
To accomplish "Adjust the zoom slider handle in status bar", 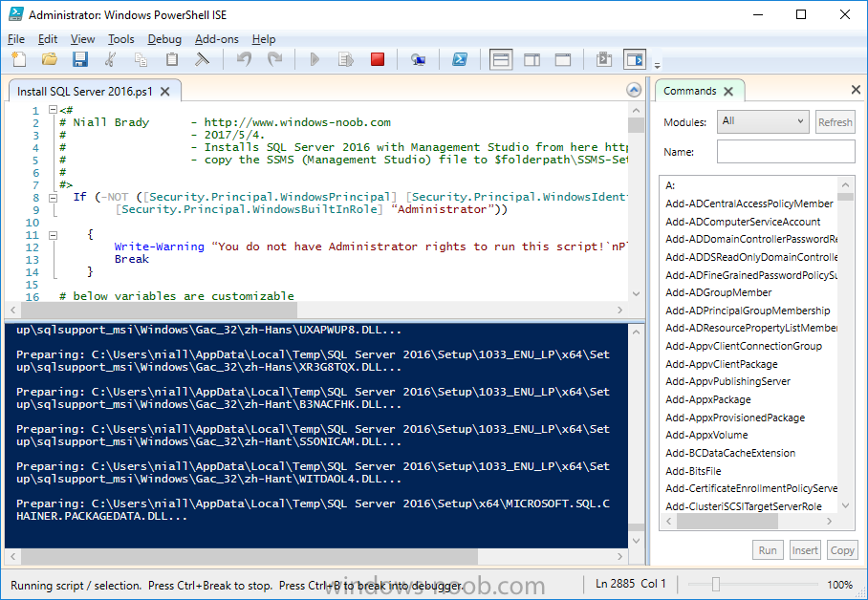I will [716, 584].
